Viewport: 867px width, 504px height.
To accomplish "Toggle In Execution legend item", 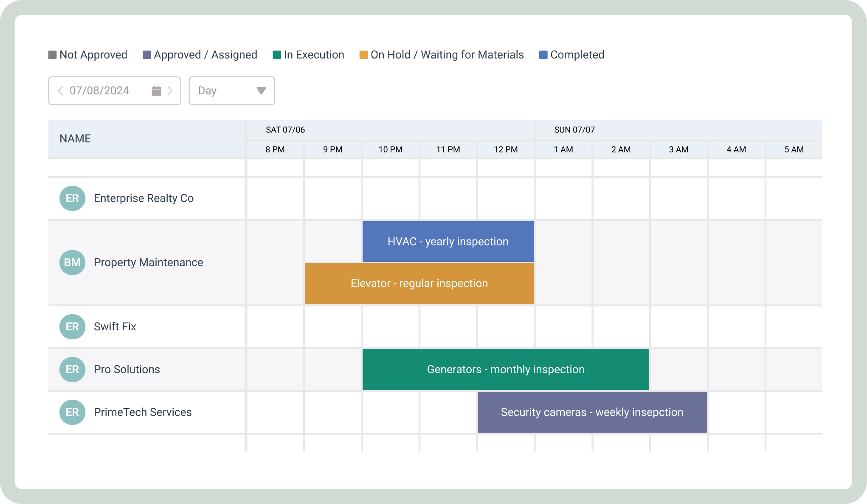I will coord(308,55).
